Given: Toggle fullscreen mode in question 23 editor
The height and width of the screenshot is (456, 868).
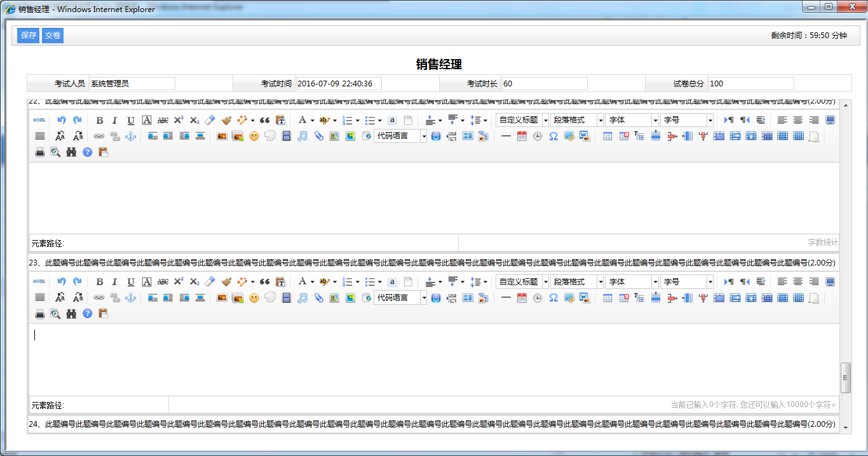Looking at the screenshot, I should point(830,282).
